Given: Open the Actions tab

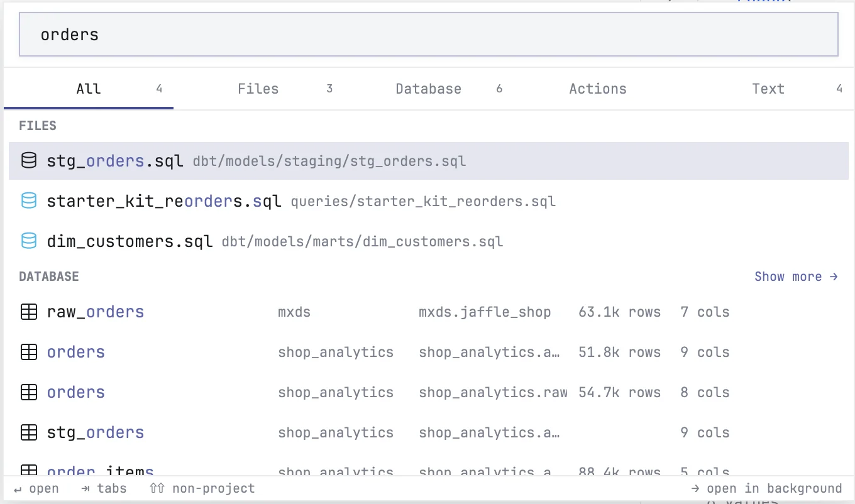Looking at the screenshot, I should 598,89.
